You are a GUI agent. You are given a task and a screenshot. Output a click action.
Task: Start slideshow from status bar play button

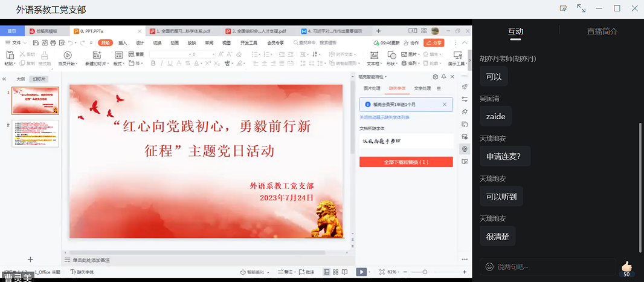[x=361, y=272]
